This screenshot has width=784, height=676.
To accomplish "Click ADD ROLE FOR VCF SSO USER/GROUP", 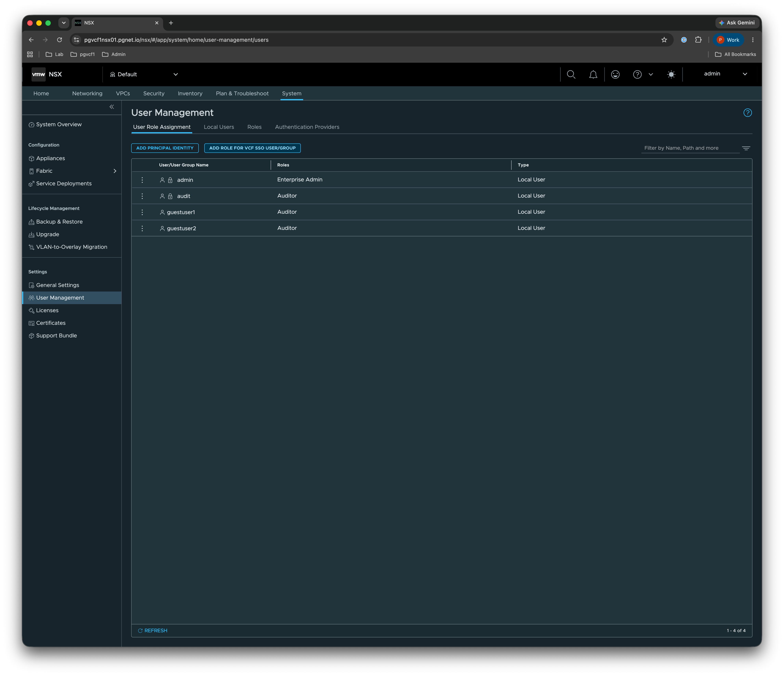I will [x=252, y=148].
